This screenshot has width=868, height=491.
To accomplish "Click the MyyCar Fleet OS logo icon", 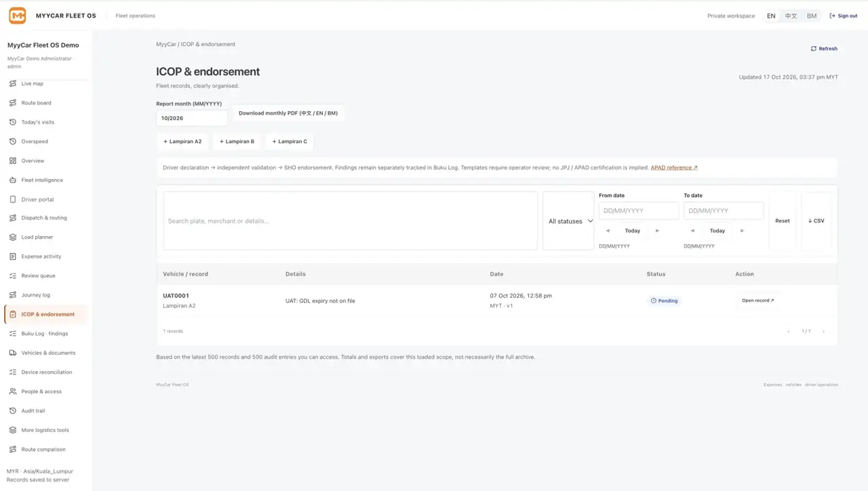I will click(x=18, y=15).
